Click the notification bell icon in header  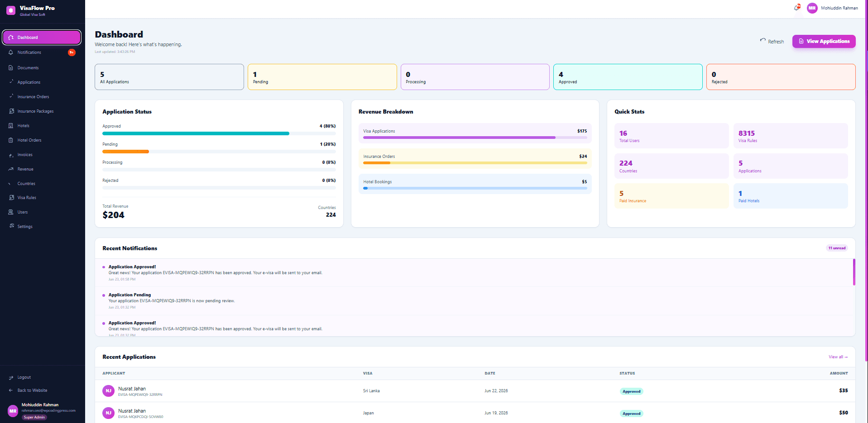(x=796, y=8)
